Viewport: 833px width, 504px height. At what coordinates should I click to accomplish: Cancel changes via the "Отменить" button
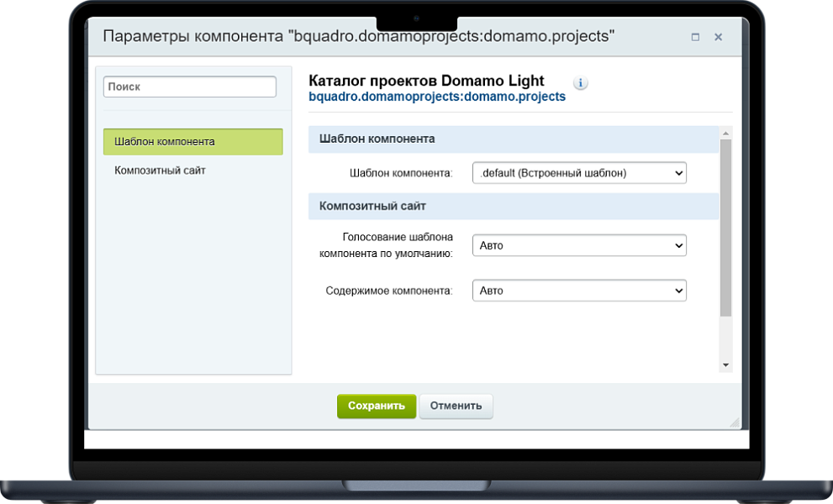click(x=456, y=406)
